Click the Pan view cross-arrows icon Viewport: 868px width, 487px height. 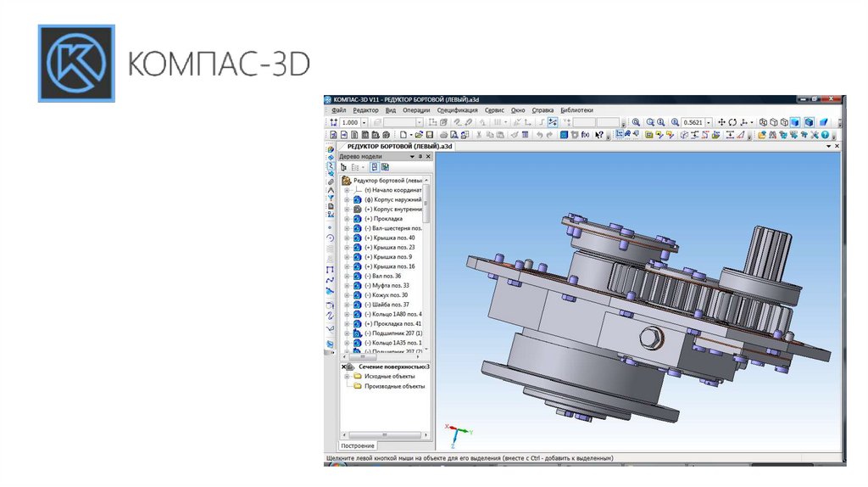pyautogui.click(x=721, y=123)
